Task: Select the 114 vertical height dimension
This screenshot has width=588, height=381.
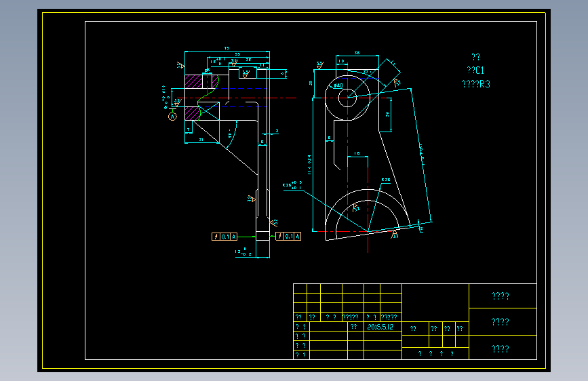Action: (309, 165)
